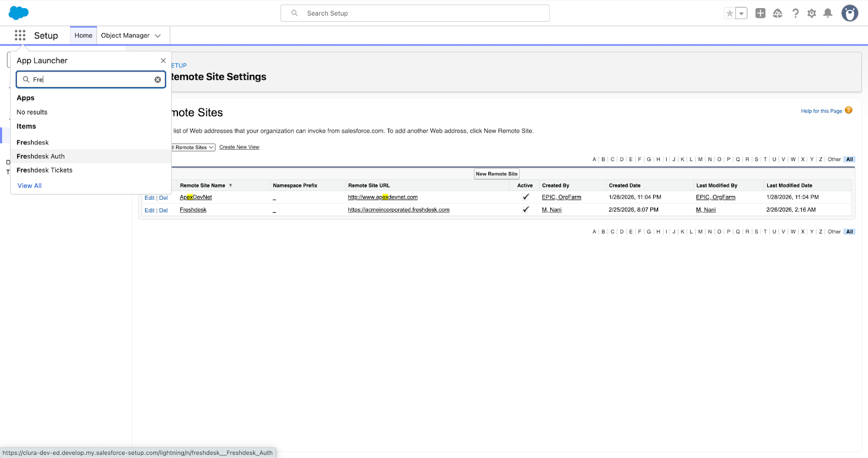Click the Active checkmark for ApexDevNet
Viewport: 868px width, 458px height.
click(x=525, y=197)
